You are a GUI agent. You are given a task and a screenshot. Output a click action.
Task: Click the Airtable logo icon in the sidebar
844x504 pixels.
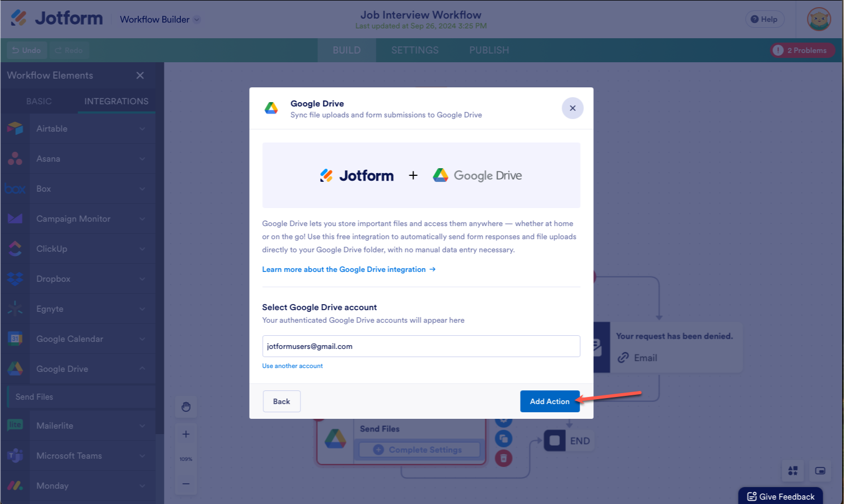click(15, 128)
